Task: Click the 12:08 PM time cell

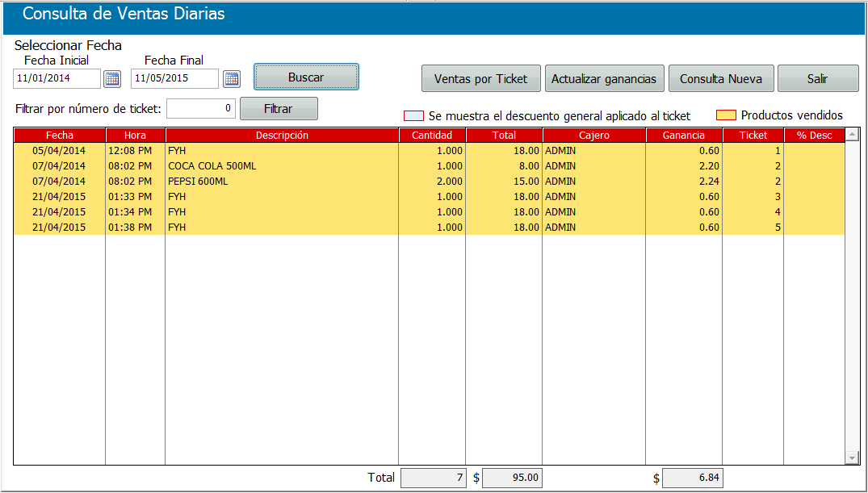Action: (135, 151)
